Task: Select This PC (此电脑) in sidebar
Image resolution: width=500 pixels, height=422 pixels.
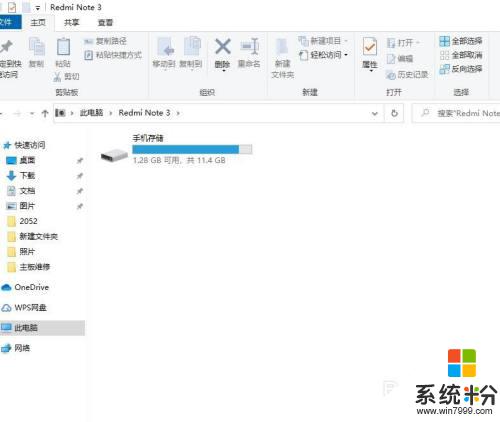Action: tap(42, 328)
